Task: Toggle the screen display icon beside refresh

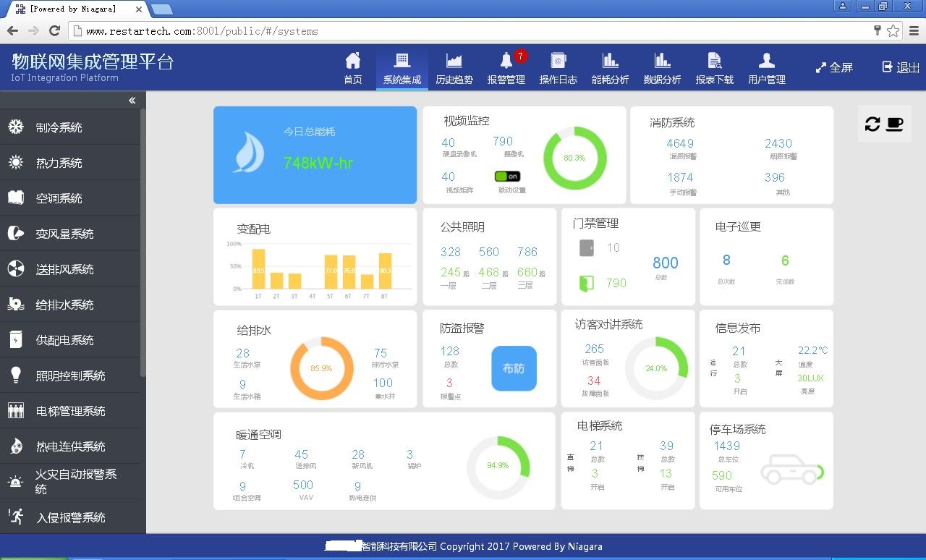Action: [895, 124]
